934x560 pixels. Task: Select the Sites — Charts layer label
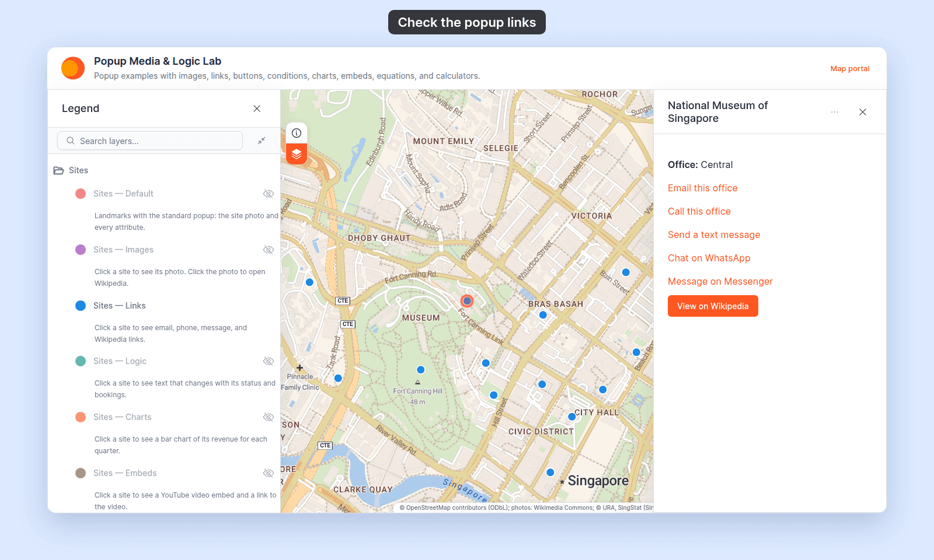(x=122, y=417)
